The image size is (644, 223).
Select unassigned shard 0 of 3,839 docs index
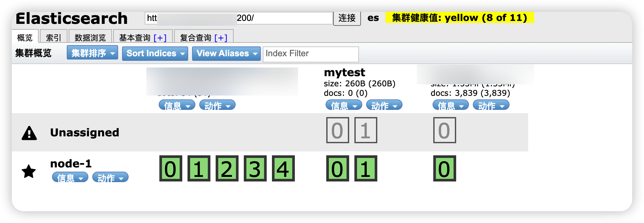click(445, 130)
